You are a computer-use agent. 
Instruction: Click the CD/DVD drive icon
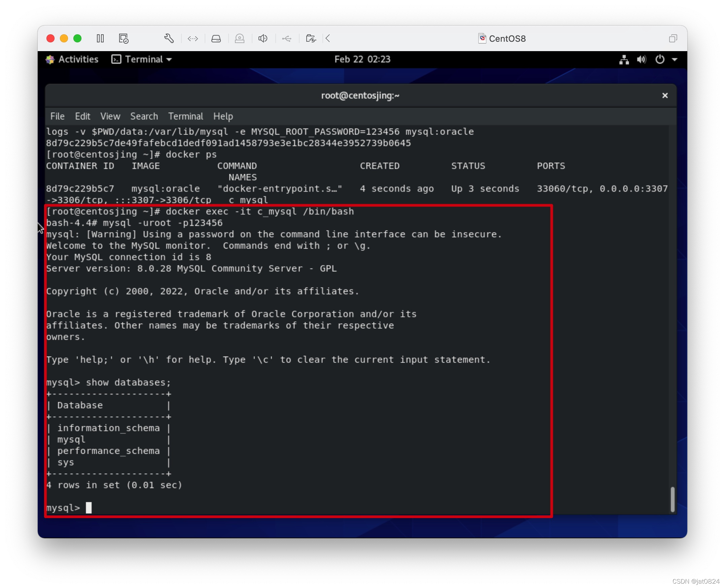pos(240,38)
